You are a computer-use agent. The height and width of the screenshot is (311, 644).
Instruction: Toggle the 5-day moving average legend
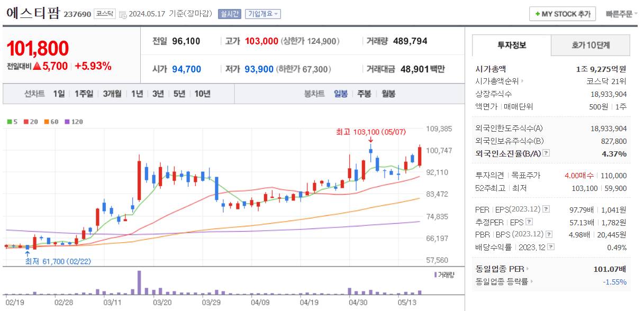point(9,121)
